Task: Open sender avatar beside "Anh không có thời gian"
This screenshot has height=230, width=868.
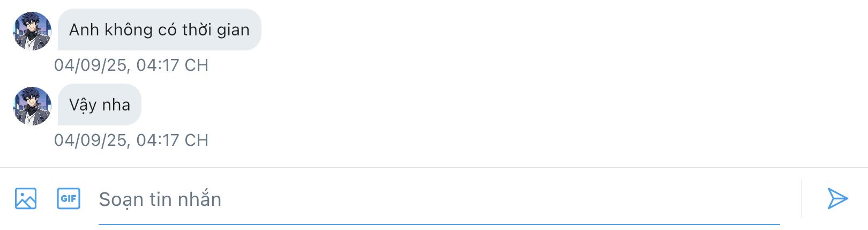Action: (32, 31)
